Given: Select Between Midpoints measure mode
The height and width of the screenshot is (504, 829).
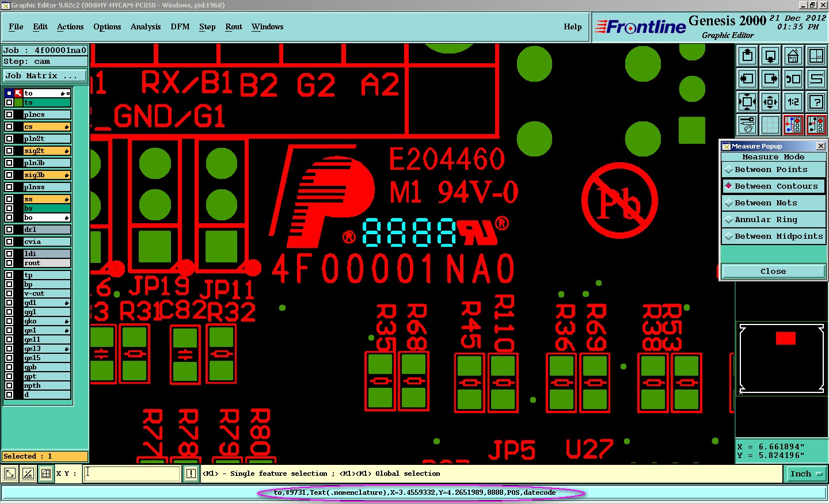Looking at the screenshot, I should click(773, 236).
